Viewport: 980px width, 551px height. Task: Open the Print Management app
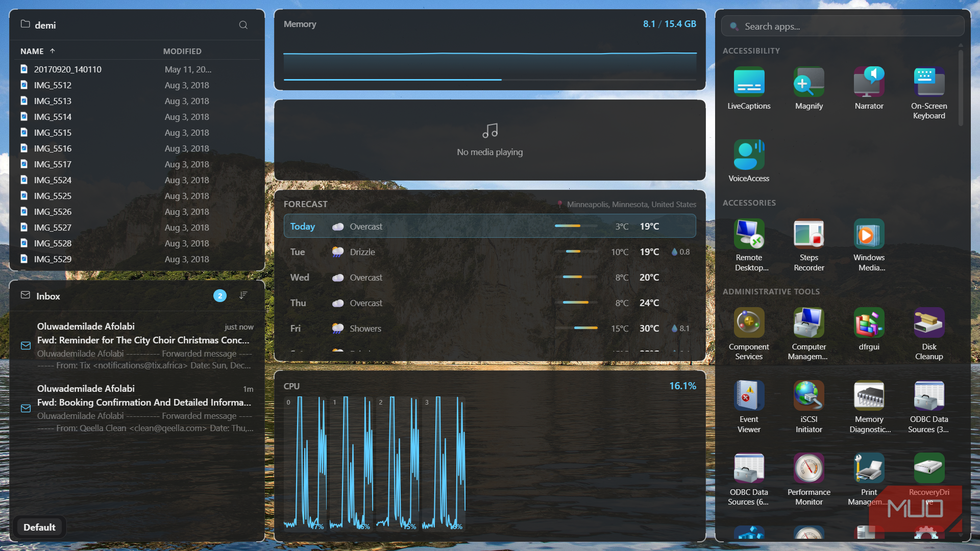[x=869, y=480]
